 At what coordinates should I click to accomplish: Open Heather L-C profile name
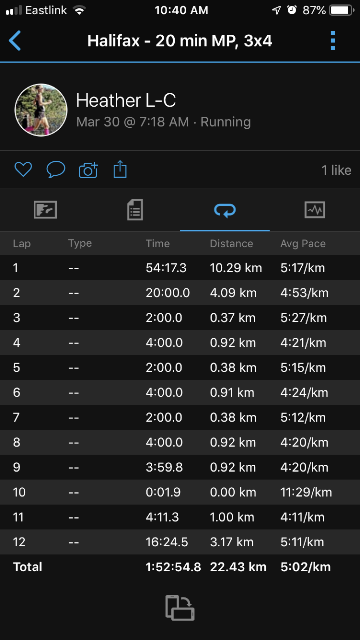click(126, 100)
